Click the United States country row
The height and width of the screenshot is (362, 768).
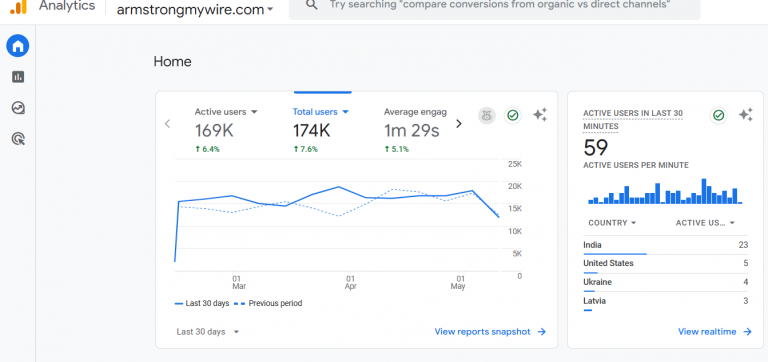tap(666, 264)
